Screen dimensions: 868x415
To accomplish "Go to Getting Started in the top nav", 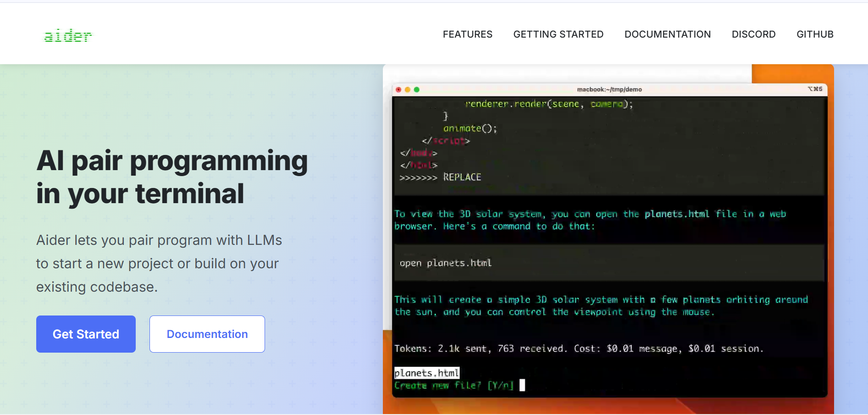I will pos(558,34).
